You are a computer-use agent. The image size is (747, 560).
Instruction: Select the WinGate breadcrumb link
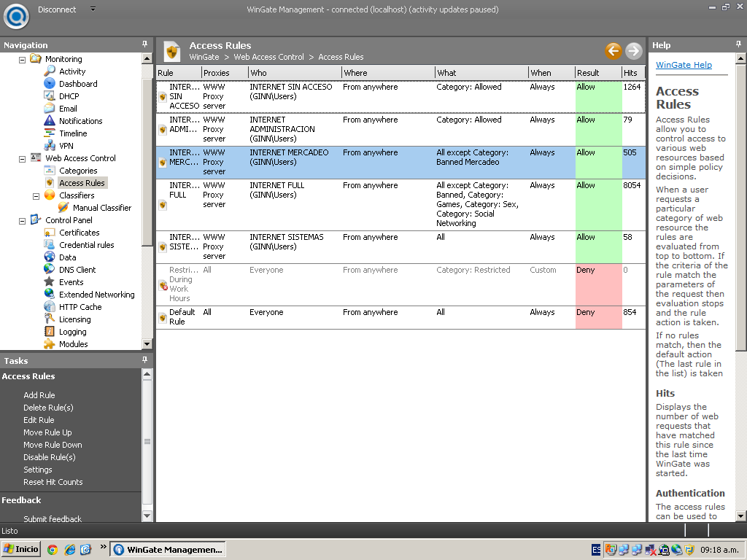tap(204, 57)
